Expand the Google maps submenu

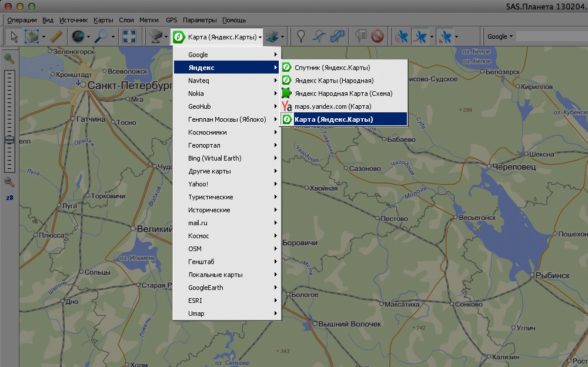click(227, 55)
